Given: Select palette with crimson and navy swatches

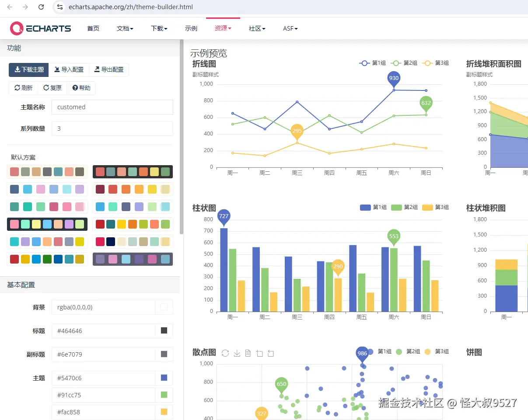Looking at the screenshot, I should (x=133, y=242).
